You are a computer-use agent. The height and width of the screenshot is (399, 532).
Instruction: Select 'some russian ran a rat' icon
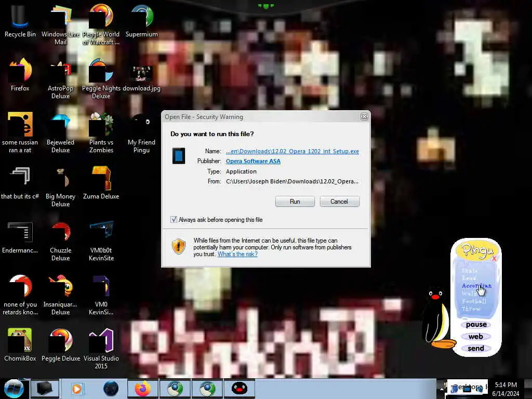tap(20, 132)
